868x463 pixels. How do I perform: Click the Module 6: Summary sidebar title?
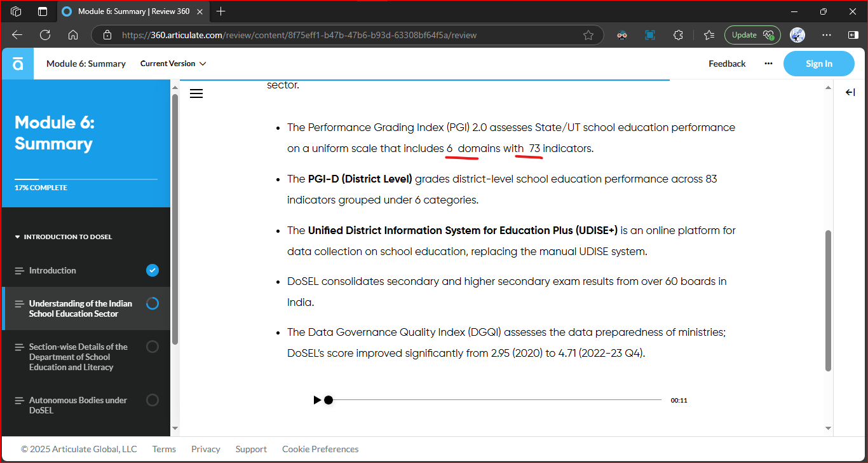coord(54,133)
